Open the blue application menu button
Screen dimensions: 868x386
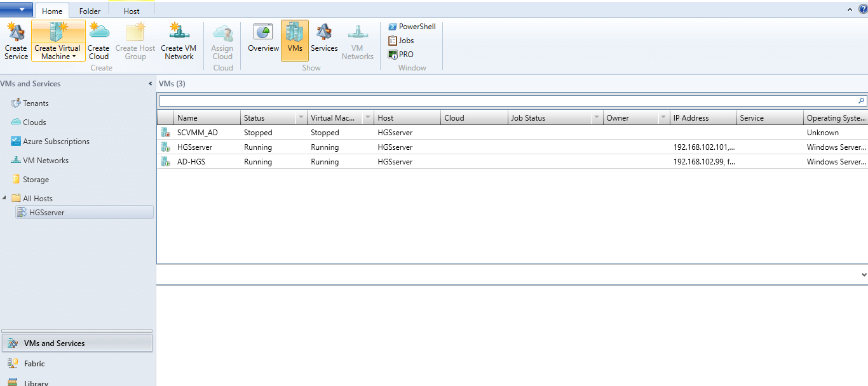17,10
